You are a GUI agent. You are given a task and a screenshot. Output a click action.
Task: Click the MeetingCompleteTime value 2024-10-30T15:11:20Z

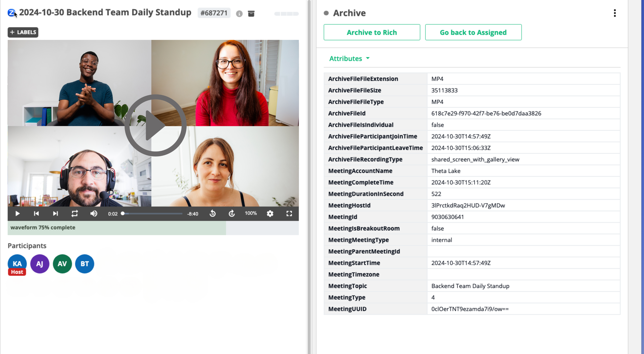click(461, 182)
